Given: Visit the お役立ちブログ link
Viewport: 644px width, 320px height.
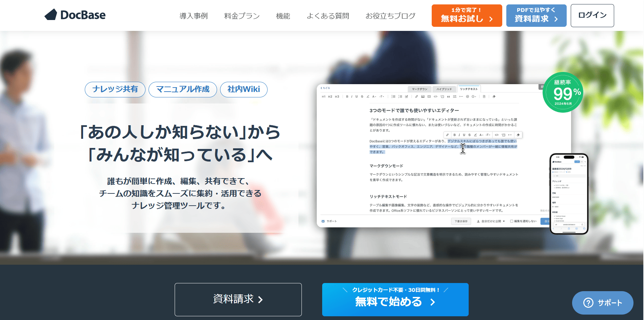Looking at the screenshot, I should (390, 16).
